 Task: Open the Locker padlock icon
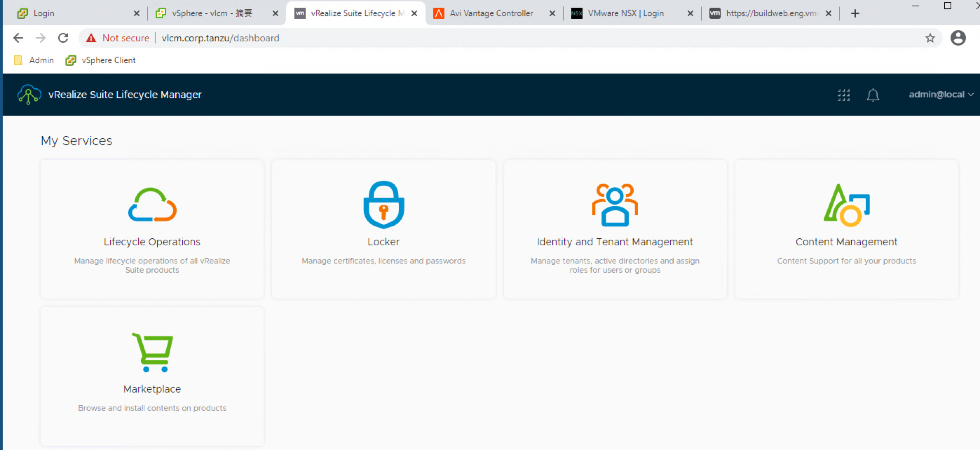383,205
